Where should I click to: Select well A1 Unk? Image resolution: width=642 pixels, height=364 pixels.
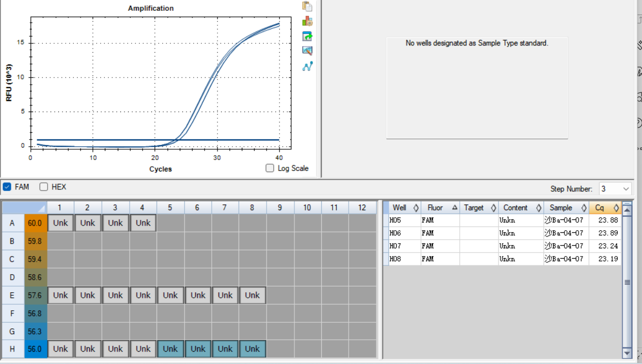point(60,223)
